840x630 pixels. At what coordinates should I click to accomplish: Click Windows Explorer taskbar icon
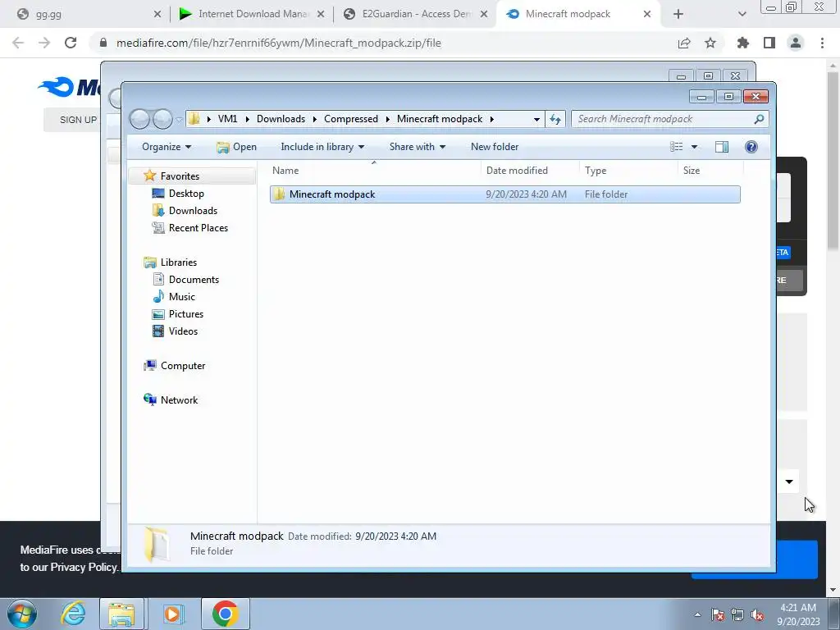tap(121, 614)
